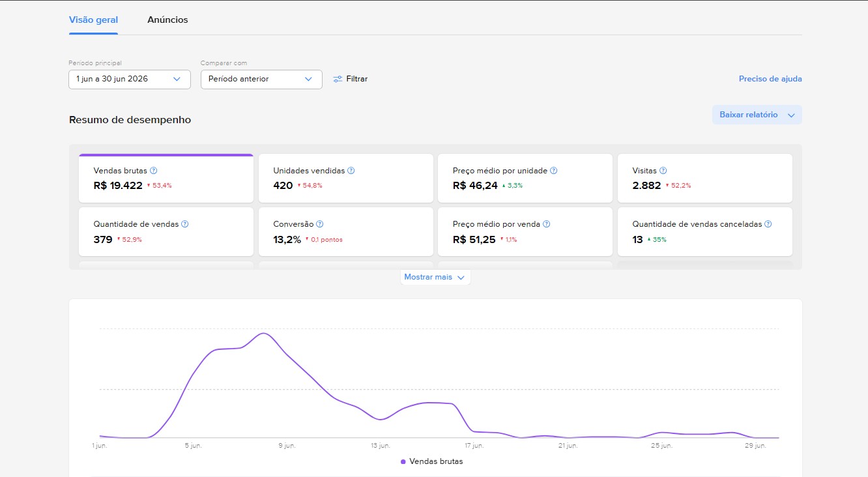Open the Comparar com dropdown
The height and width of the screenshot is (477, 868).
(x=261, y=79)
